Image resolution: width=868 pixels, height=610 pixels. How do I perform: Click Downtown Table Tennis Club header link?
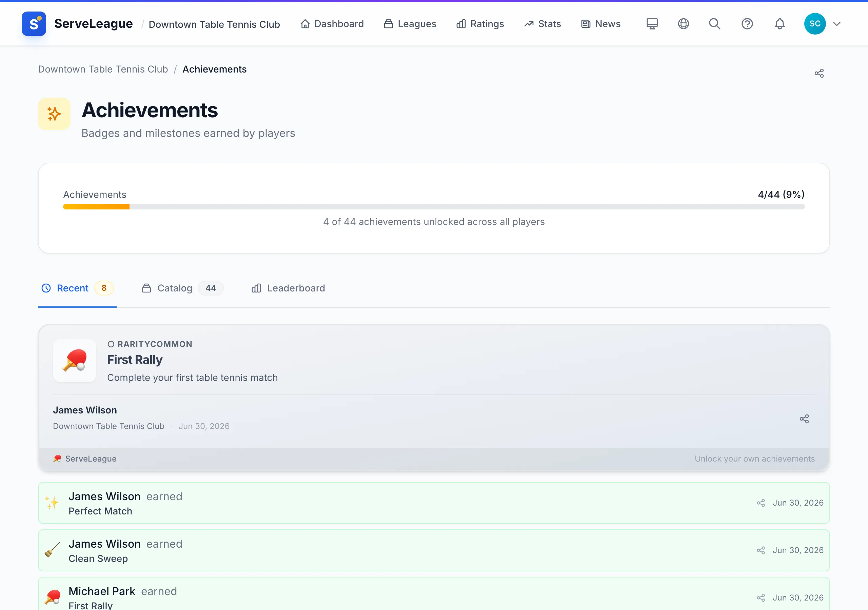click(x=214, y=24)
